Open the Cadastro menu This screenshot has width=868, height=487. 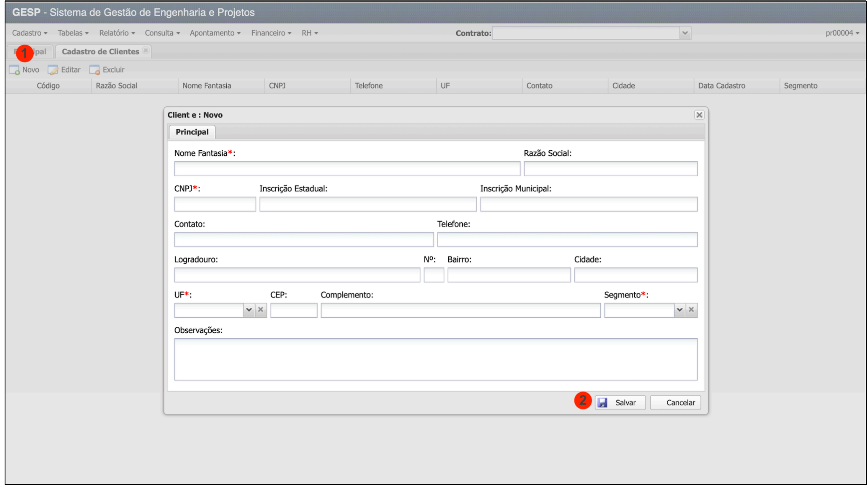click(x=29, y=33)
